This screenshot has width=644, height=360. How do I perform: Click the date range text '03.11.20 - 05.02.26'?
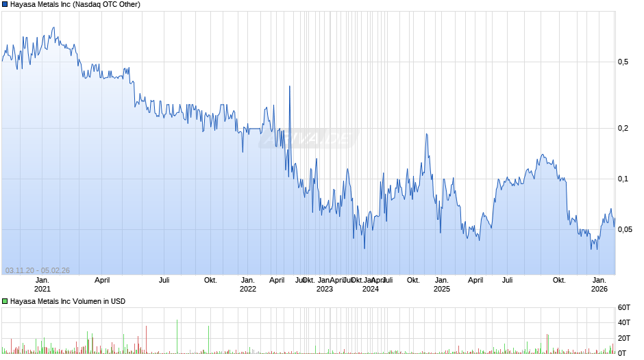[38, 270]
